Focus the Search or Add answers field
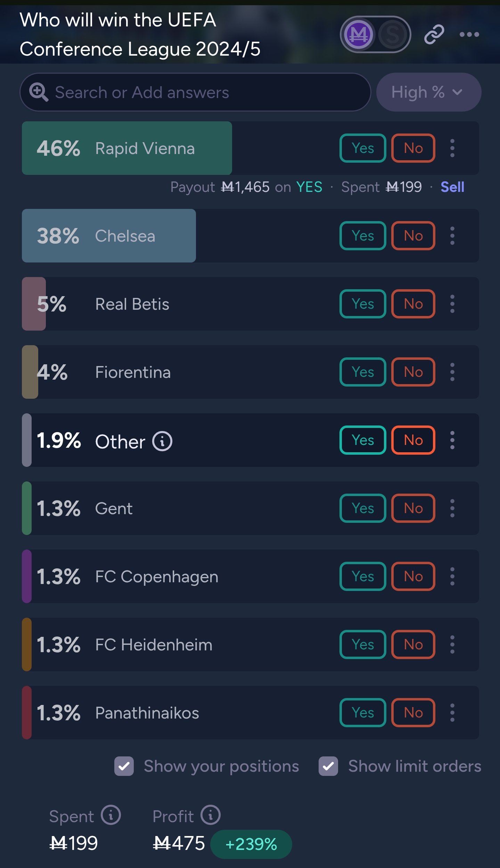The height and width of the screenshot is (868, 500). coord(195,92)
